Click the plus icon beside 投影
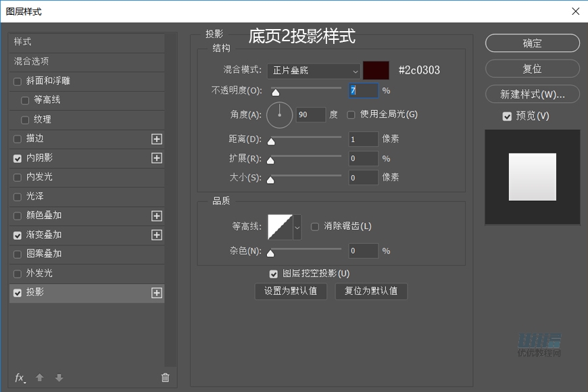This screenshot has width=588, height=392. 156,293
